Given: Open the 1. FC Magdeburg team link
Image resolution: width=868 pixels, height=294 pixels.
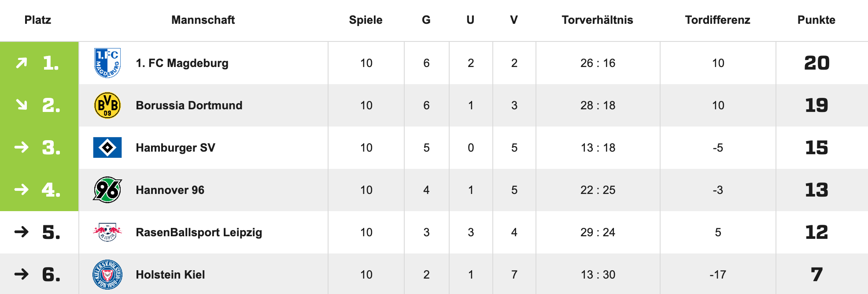Looking at the screenshot, I should pos(182,63).
